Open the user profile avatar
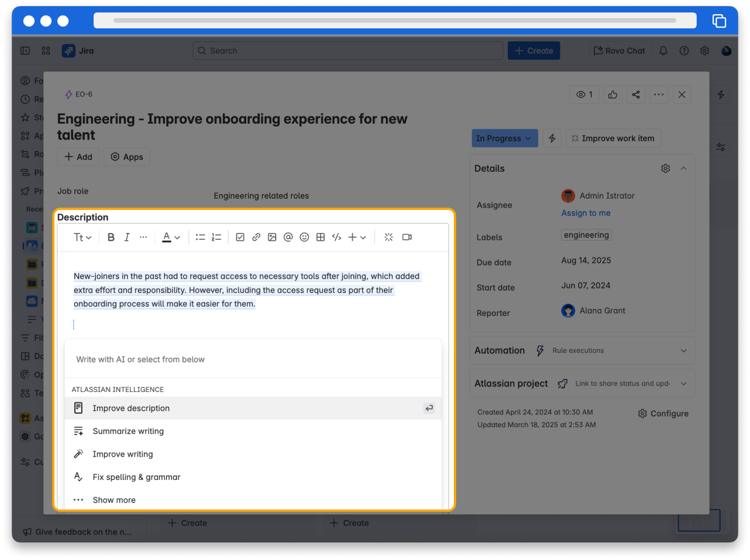The image size is (750, 560). [x=726, y=50]
